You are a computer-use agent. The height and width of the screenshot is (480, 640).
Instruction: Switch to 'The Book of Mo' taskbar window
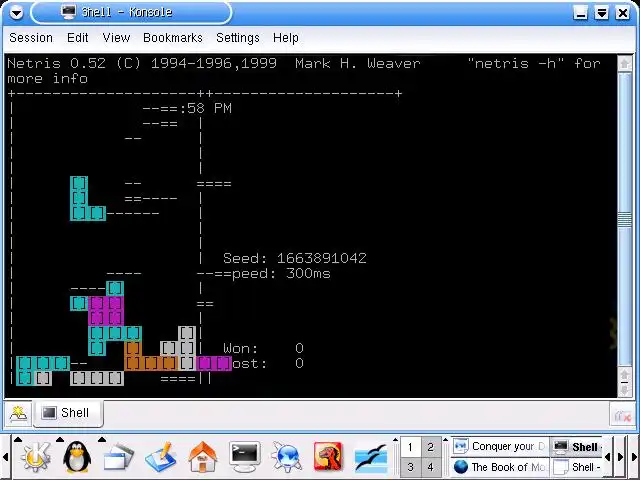(x=500, y=467)
